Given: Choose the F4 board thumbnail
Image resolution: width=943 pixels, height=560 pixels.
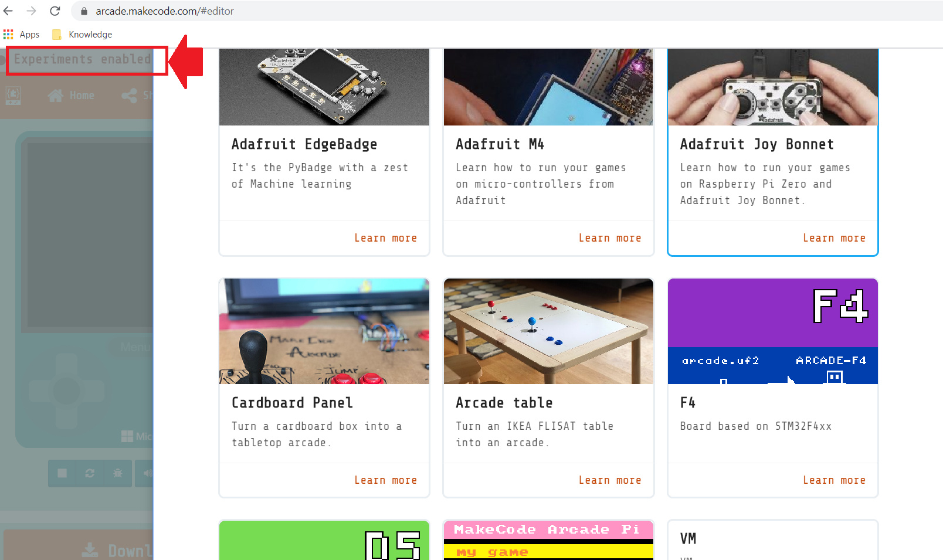Looking at the screenshot, I should [773, 331].
